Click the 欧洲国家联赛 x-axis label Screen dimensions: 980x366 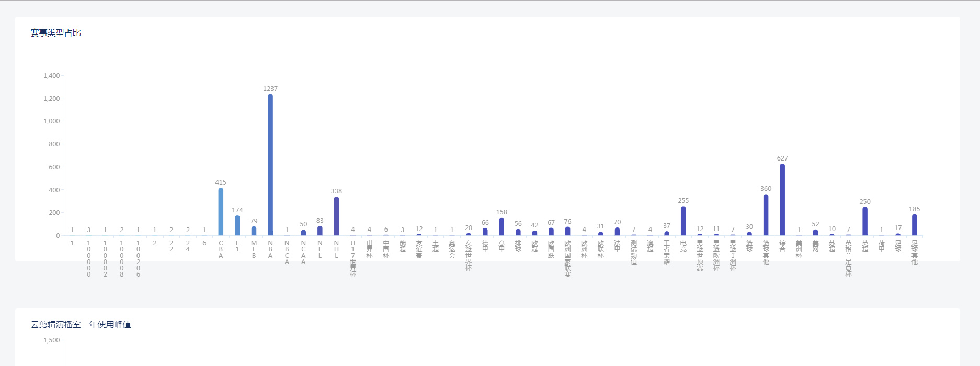568,258
